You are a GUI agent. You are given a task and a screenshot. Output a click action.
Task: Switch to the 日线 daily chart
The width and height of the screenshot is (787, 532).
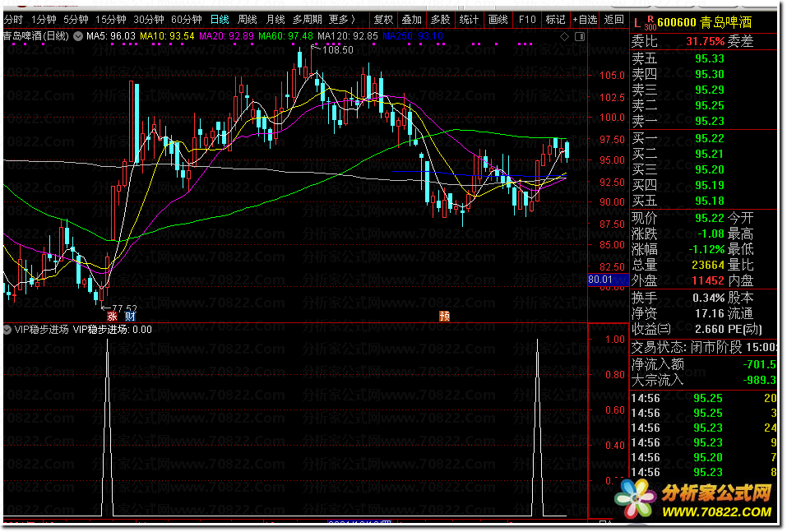click(x=220, y=20)
